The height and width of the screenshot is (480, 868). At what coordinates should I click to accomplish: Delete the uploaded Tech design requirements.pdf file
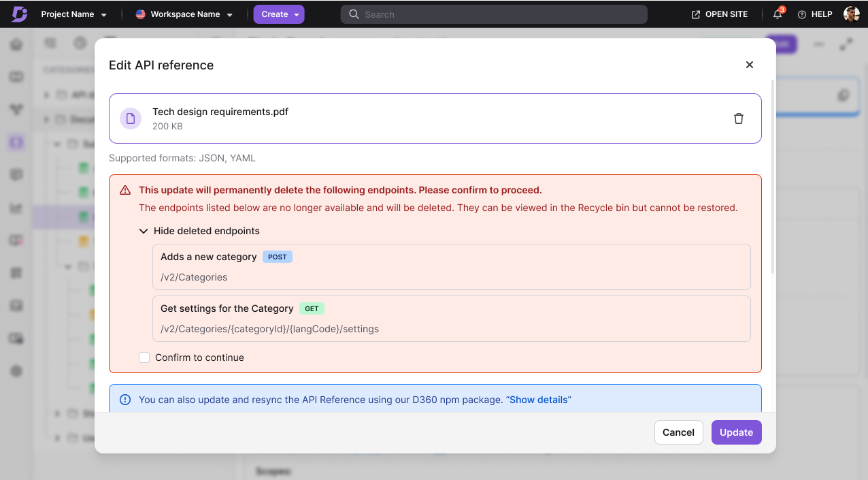pos(739,118)
